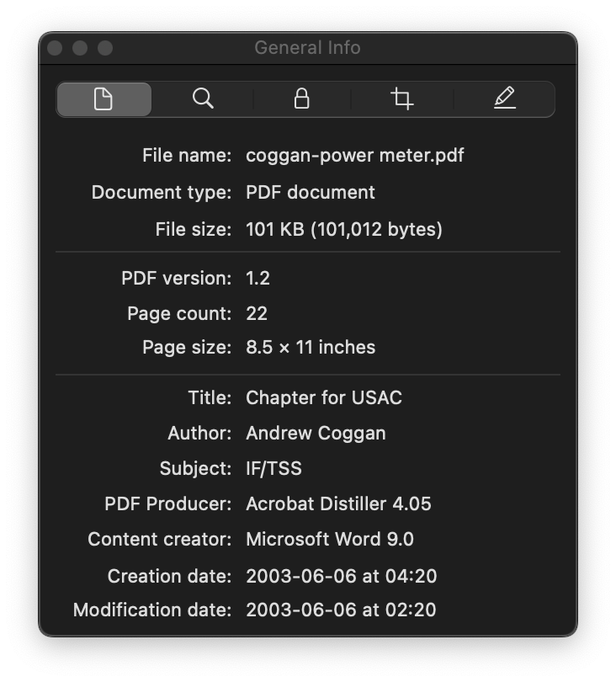
Task: Click the PDF document type value
Action: (310, 192)
